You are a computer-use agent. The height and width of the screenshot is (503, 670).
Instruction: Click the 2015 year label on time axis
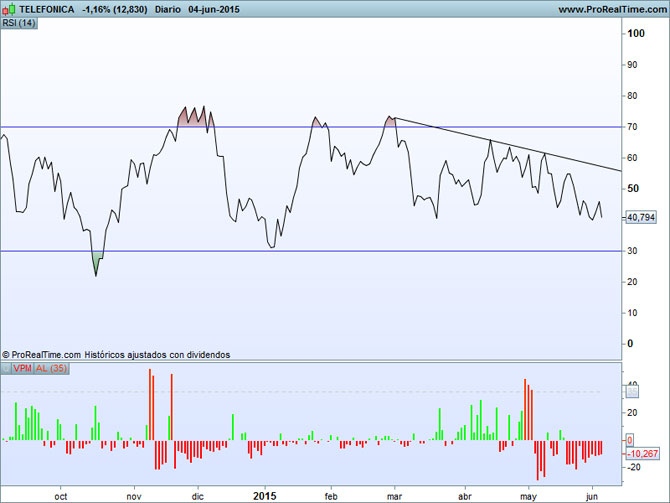pyautogui.click(x=264, y=496)
